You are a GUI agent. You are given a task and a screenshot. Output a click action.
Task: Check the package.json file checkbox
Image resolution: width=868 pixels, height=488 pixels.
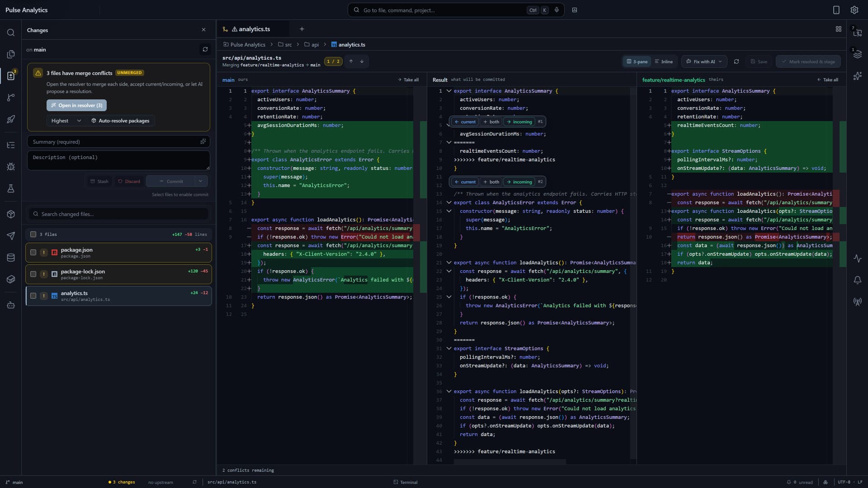tap(33, 253)
